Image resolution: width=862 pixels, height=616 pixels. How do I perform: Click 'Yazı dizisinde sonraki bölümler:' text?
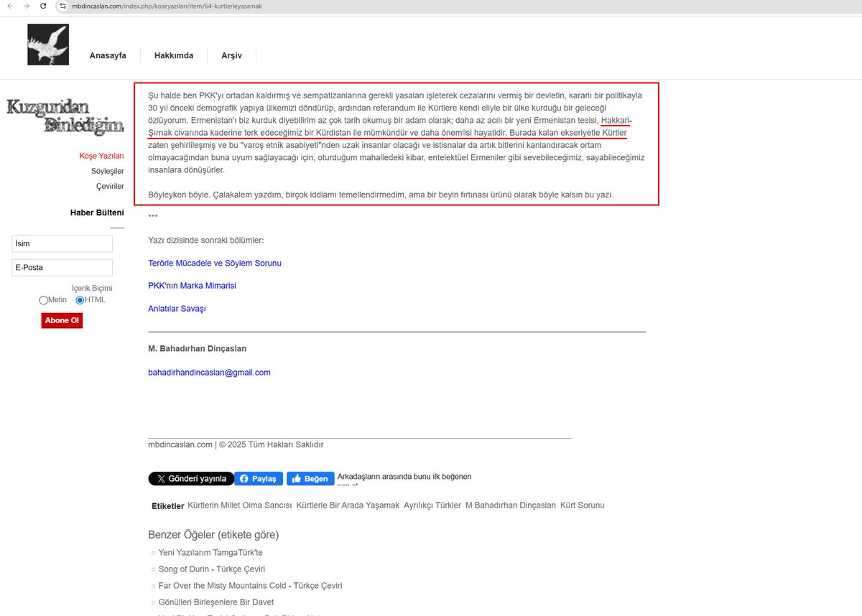pyautogui.click(x=205, y=240)
